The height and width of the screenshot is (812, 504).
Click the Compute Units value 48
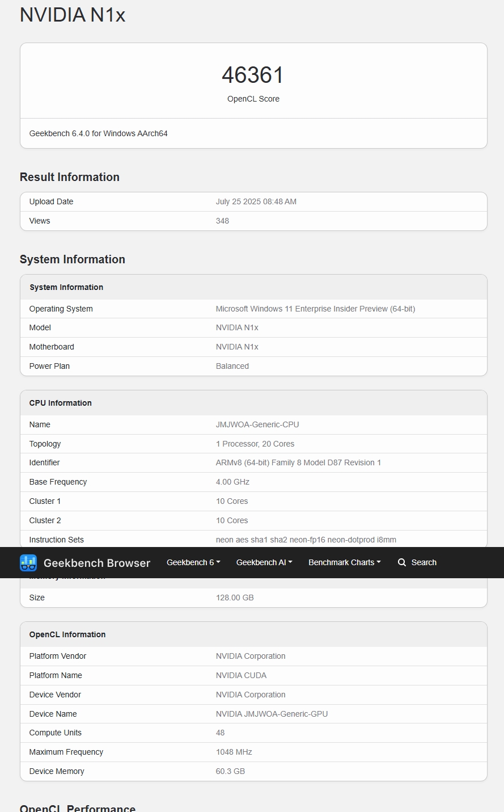(x=220, y=733)
